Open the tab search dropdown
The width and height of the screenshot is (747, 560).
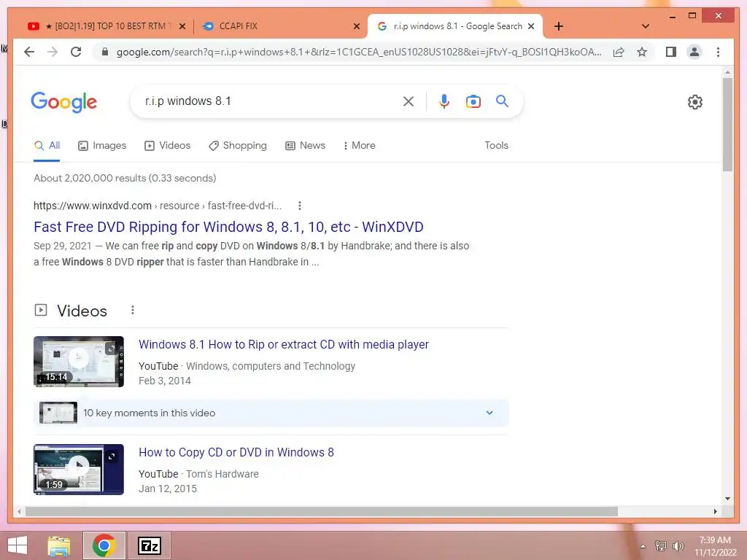645,26
